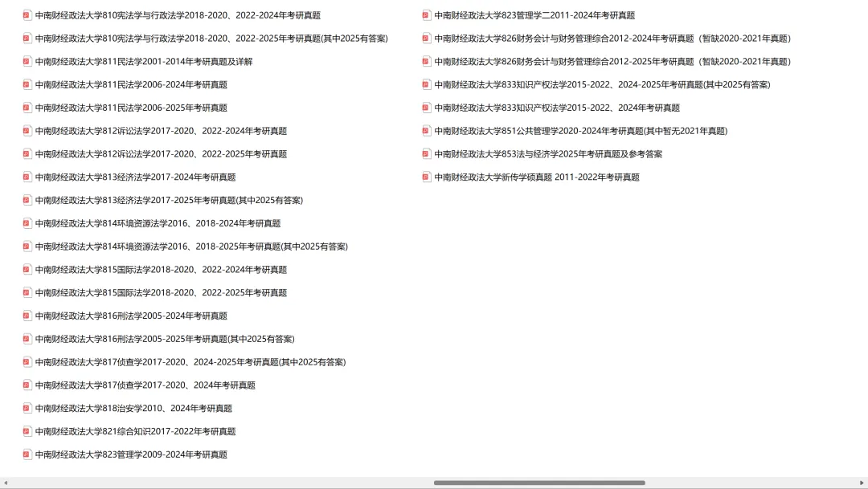Click PDF icon of 823管理学二2011-2024年 file
This screenshot has height=489, width=868.
click(426, 15)
